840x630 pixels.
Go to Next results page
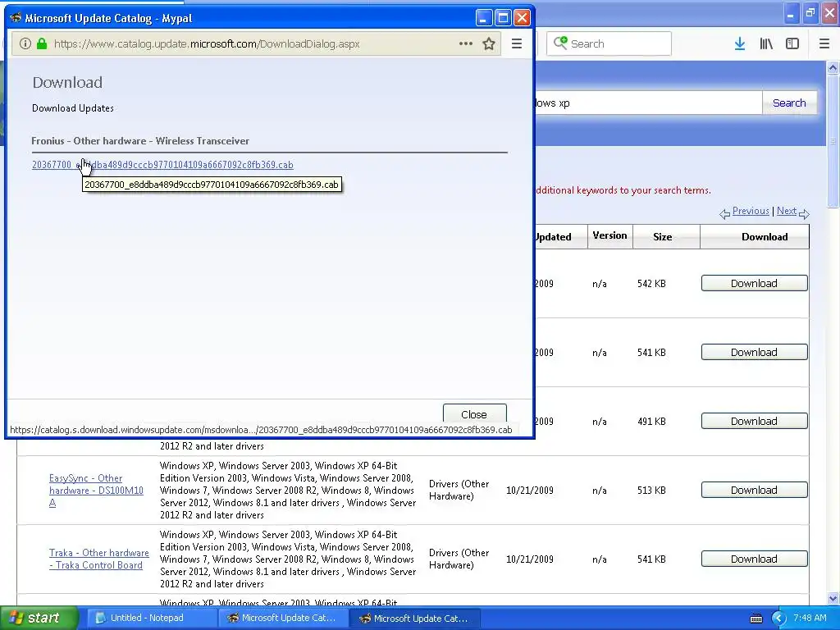[787, 211]
